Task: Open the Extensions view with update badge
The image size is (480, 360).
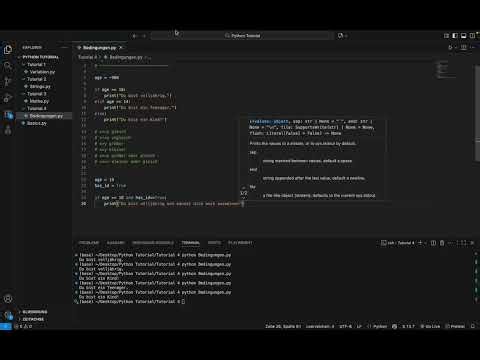Action: pos(8,115)
